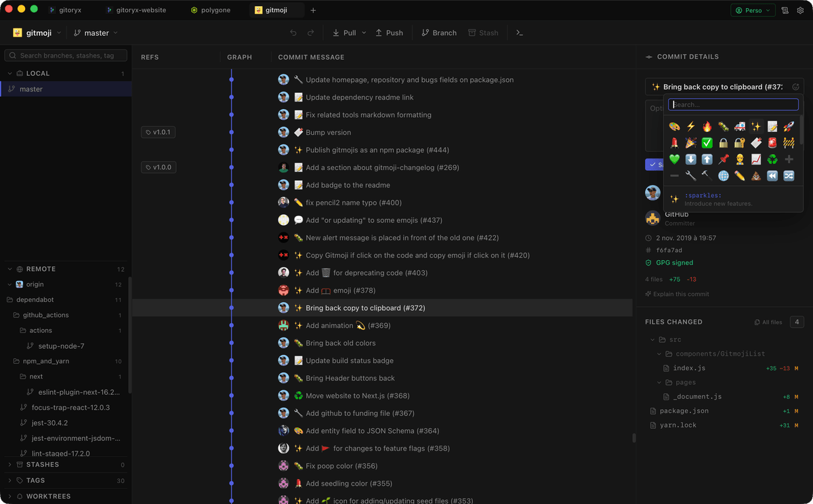
Task: Choose the rocket emoji in picker
Action: (789, 127)
